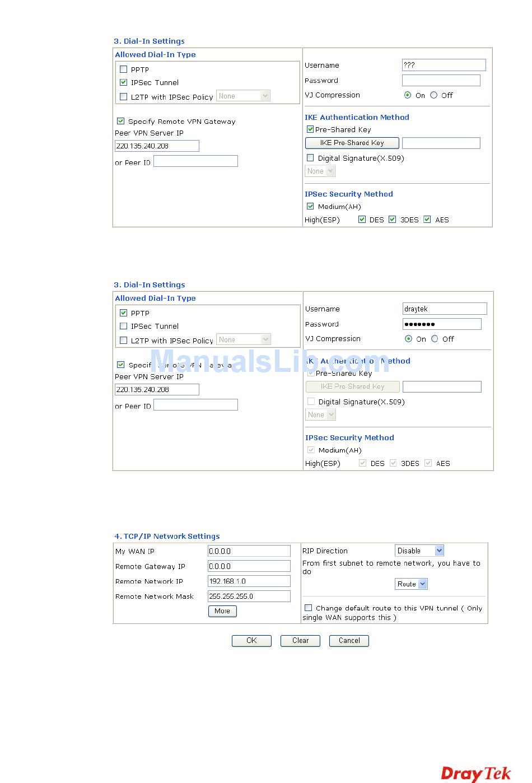Select VJ Compression Off in second panel
532x783 pixels.
coord(435,339)
